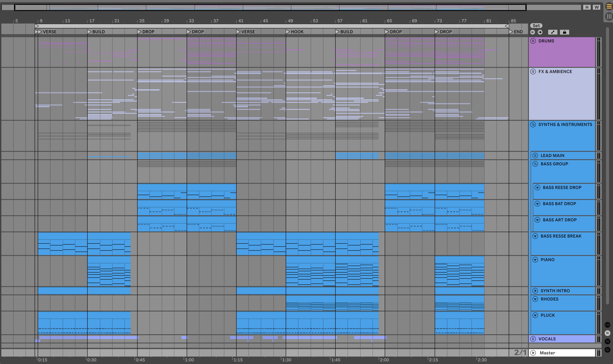Toggle the Returns (R) section button
This screenshot has height=364, width=613.
(607, 333)
